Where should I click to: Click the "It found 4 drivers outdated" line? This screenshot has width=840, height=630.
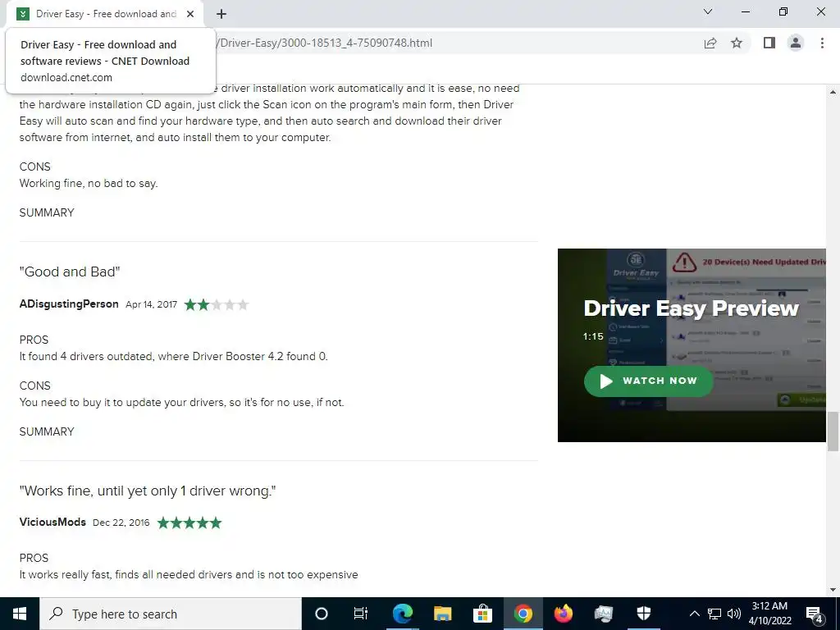174,356
